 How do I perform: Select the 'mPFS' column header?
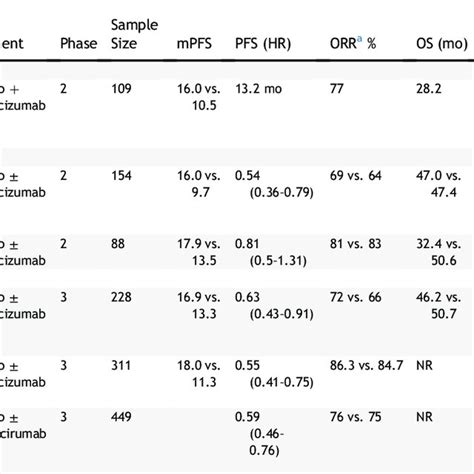click(x=194, y=44)
